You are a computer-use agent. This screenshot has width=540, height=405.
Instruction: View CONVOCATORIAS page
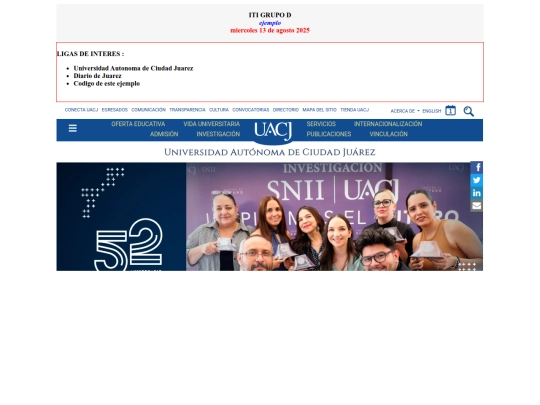pyautogui.click(x=251, y=110)
